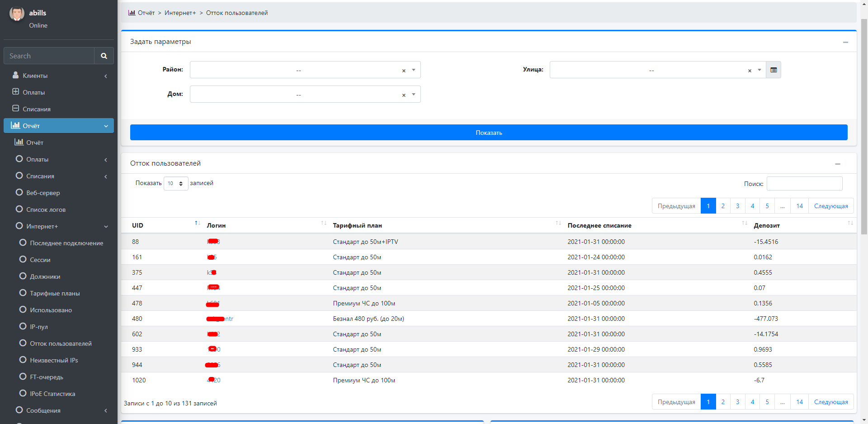Collapse the Интернет+ submenu
This screenshot has height=424, width=868.
point(59,226)
